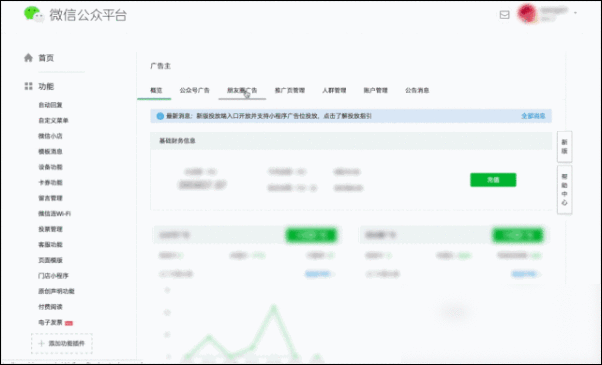
Task: Switch to the 朋友圈广告 tab
Action: [x=242, y=91]
